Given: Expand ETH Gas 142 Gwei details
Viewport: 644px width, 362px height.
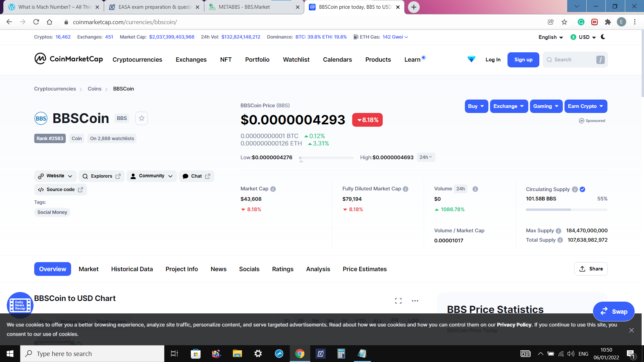Looking at the screenshot, I should [x=395, y=37].
